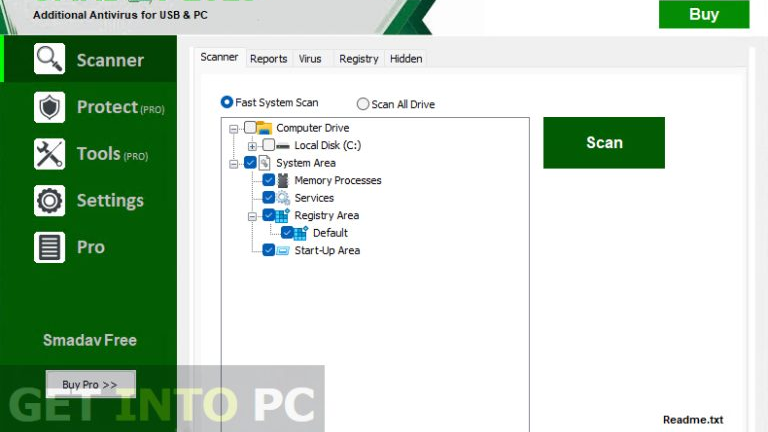Viewport: 768px width, 432px height.
Task: Open the Pro list icon in sidebar
Action: point(49,247)
